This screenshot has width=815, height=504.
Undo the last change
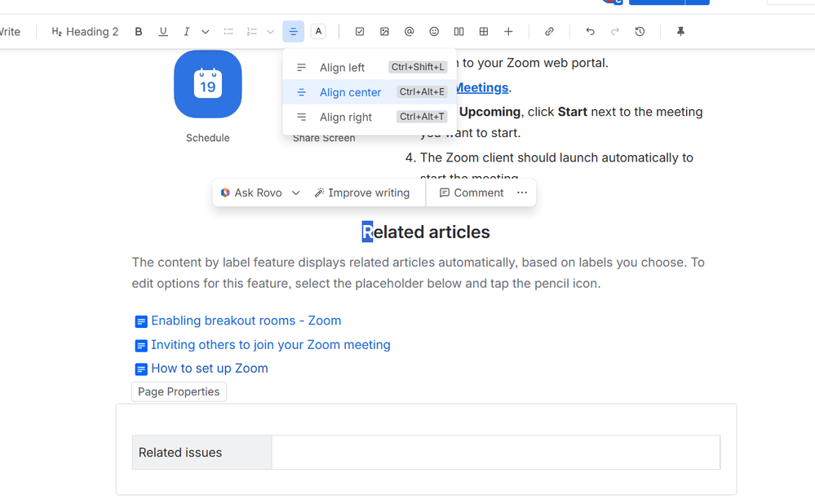[589, 31]
